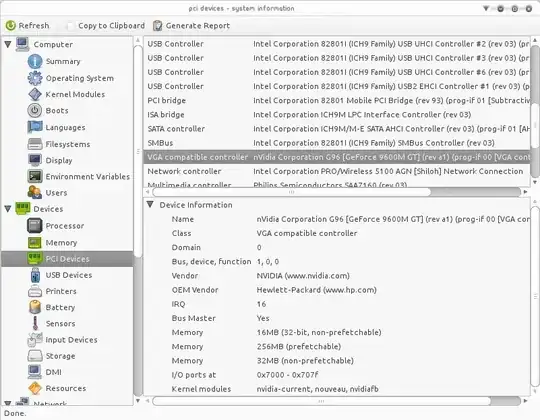Click the horizontal scrollbar of device list
The width and height of the screenshot is (540, 420).
[x=291, y=192]
